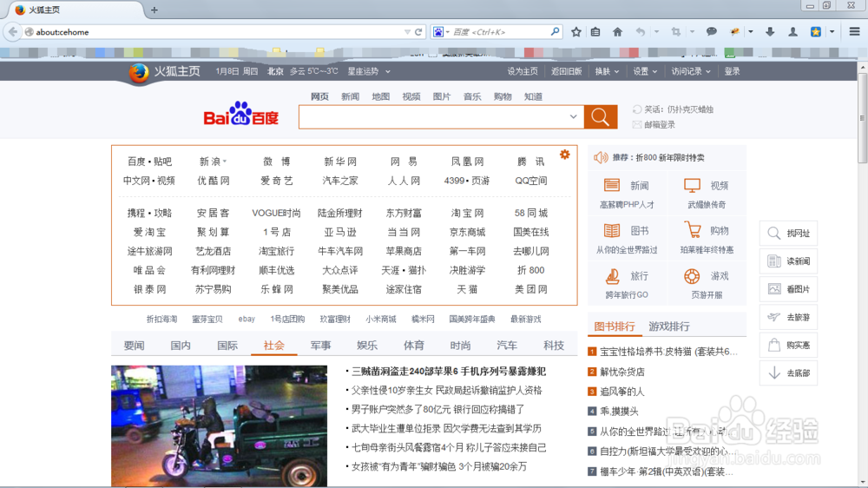The width and height of the screenshot is (868, 488).
Task: Open the 返回旧版 link
Action: click(566, 71)
